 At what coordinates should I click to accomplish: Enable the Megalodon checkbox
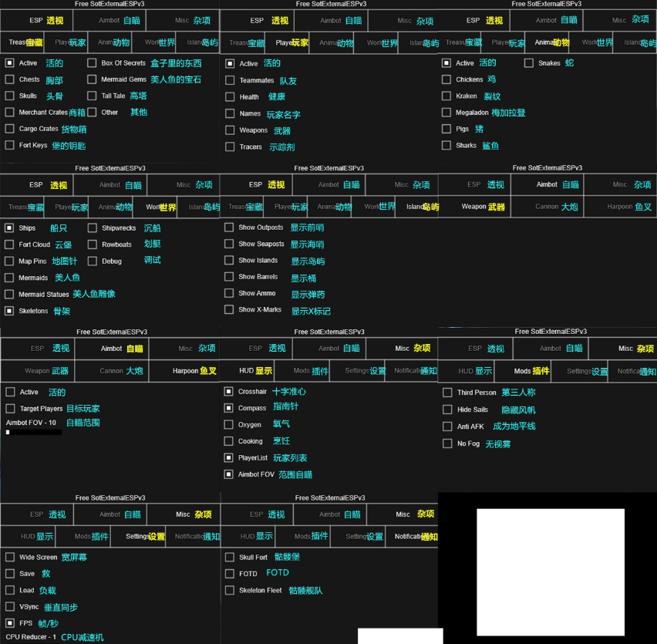pos(446,113)
